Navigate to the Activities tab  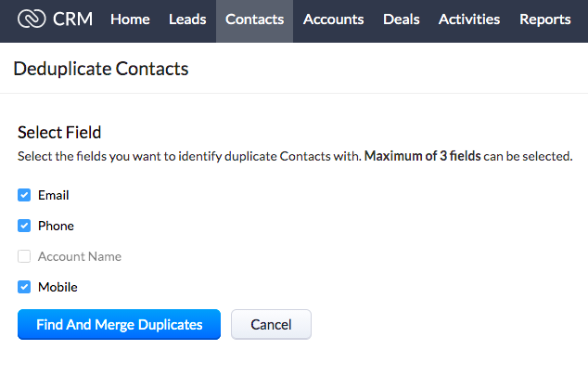click(x=469, y=19)
